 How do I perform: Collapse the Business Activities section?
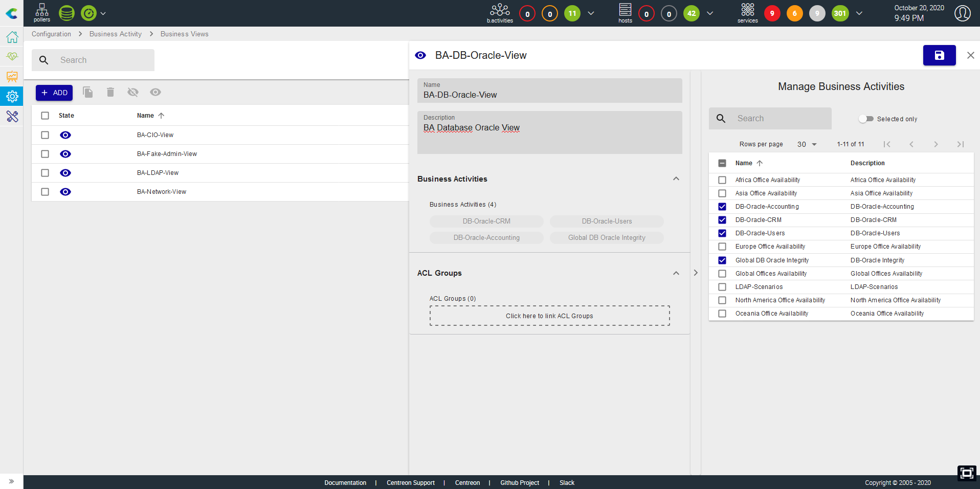[x=676, y=179]
